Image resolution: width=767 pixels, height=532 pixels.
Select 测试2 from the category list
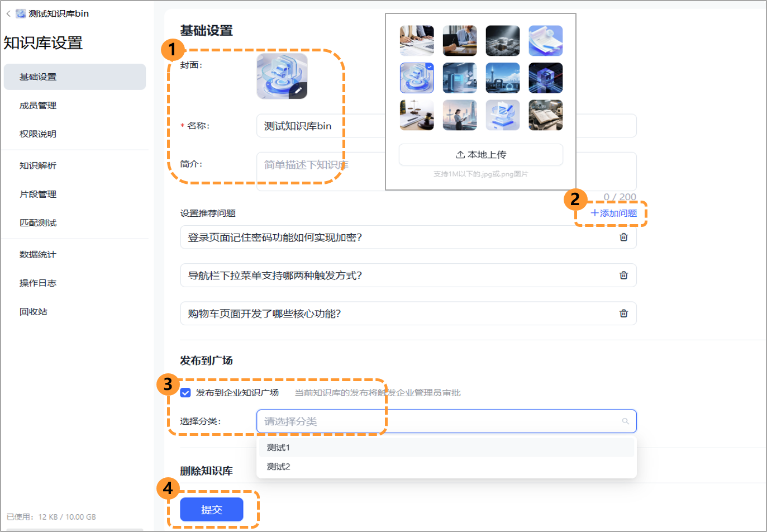[278, 467]
